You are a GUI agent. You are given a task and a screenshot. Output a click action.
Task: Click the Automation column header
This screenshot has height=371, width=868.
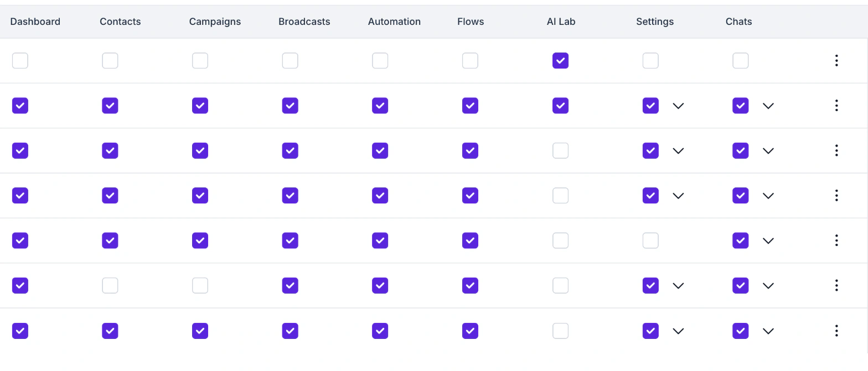click(394, 22)
